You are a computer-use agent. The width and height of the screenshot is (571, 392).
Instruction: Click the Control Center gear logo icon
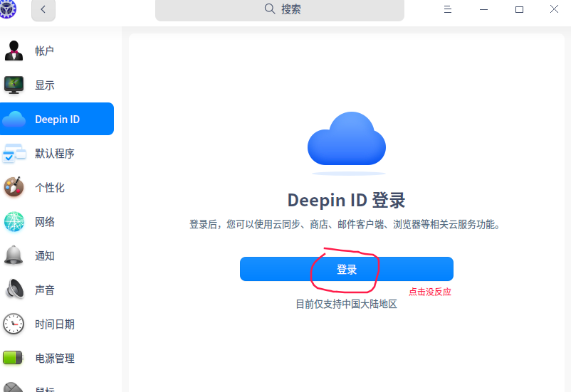pos(7,8)
